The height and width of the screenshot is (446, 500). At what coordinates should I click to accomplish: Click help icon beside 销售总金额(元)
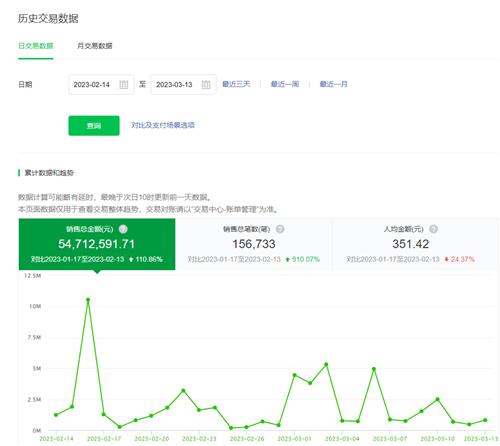[x=123, y=229]
